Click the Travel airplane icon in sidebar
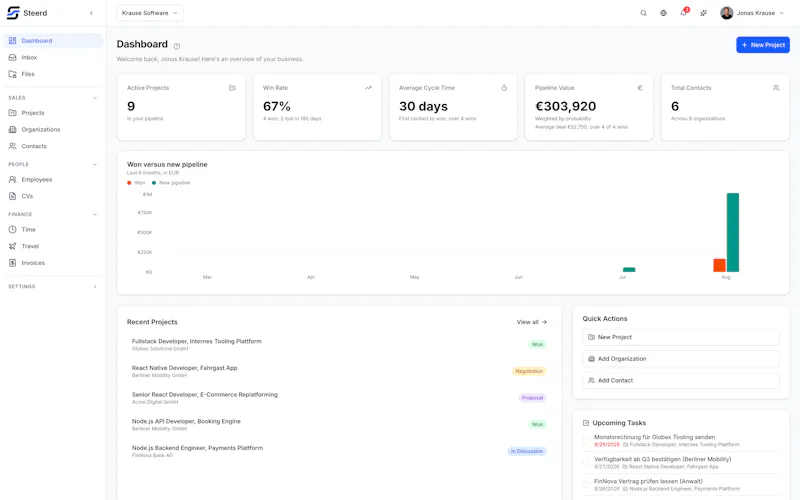Viewport: 800px width, 500px height. tap(13, 246)
